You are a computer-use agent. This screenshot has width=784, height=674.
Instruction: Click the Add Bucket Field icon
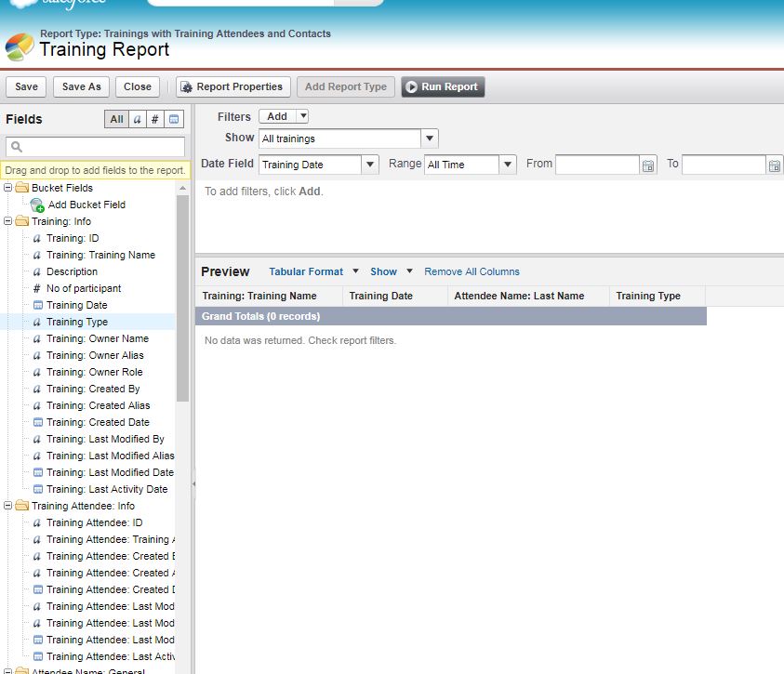tap(37, 205)
